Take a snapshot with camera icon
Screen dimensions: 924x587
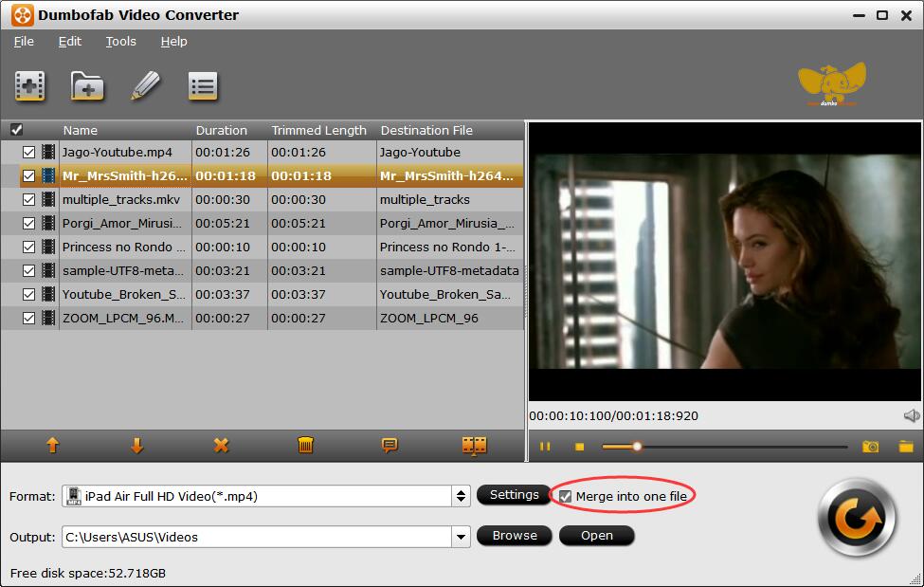click(x=870, y=447)
